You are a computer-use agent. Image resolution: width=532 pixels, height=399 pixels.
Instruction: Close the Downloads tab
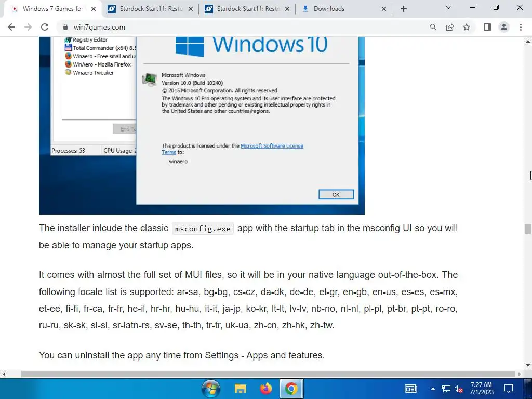click(384, 9)
